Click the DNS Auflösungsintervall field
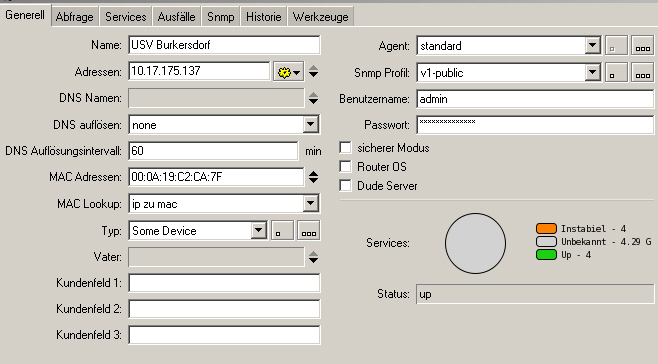Screen dimensions: 658x364 point(213,151)
